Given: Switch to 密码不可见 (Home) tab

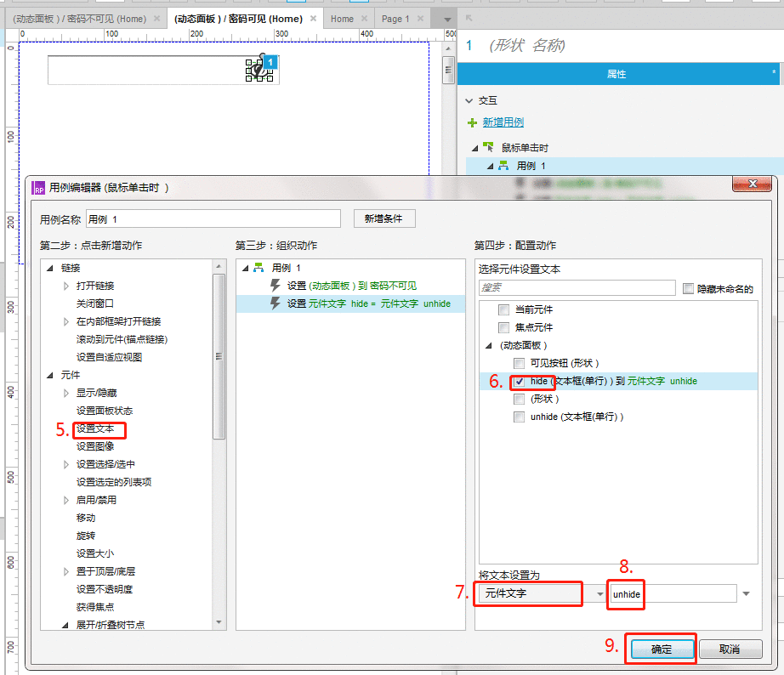Looking at the screenshot, I should pyautogui.click(x=80, y=19).
